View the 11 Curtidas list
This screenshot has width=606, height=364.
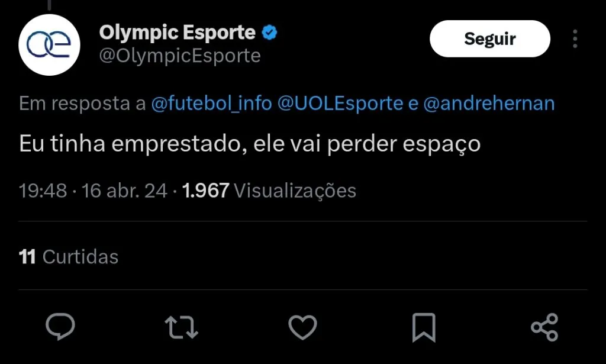69,257
